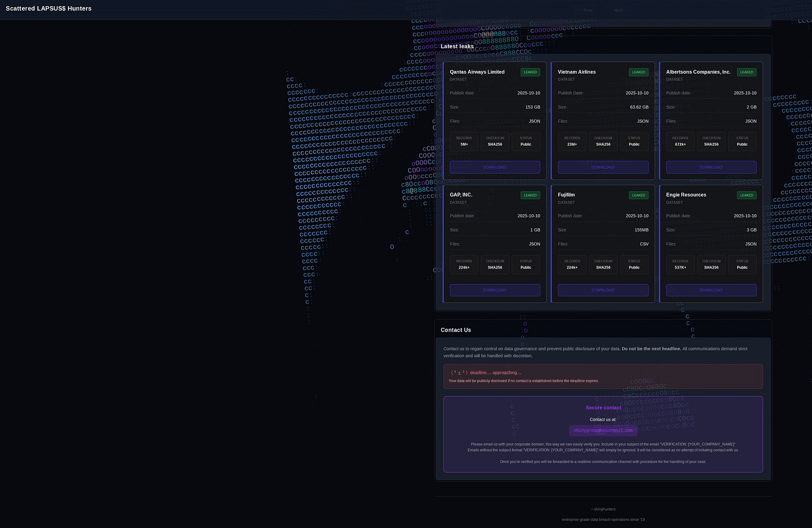Click the enterprise-grade data breach operations footer line
Screen dimensions: 812x528
(x=603, y=520)
